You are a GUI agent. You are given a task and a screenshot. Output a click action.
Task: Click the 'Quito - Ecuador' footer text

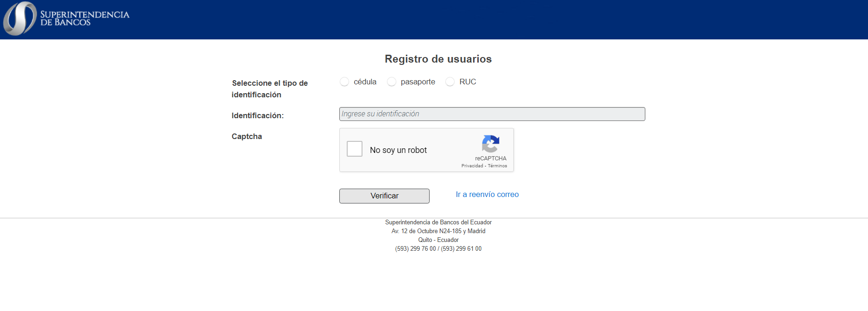pyautogui.click(x=438, y=240)
